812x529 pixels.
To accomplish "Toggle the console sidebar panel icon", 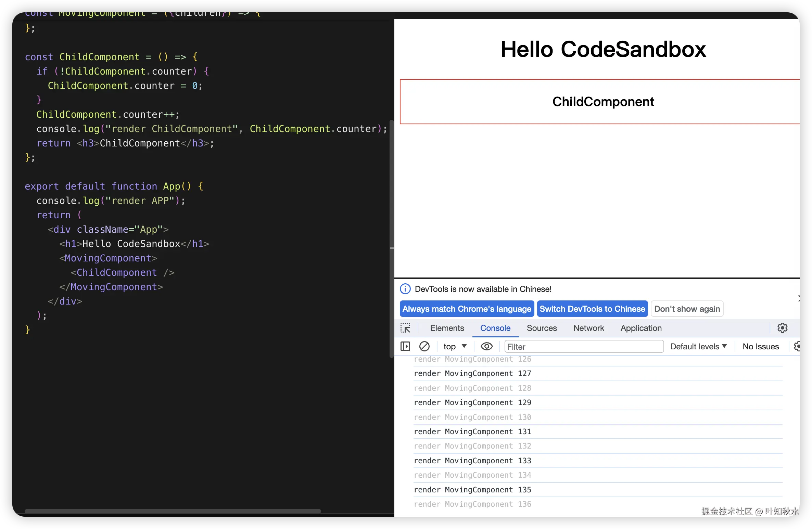I will [405, 346].
